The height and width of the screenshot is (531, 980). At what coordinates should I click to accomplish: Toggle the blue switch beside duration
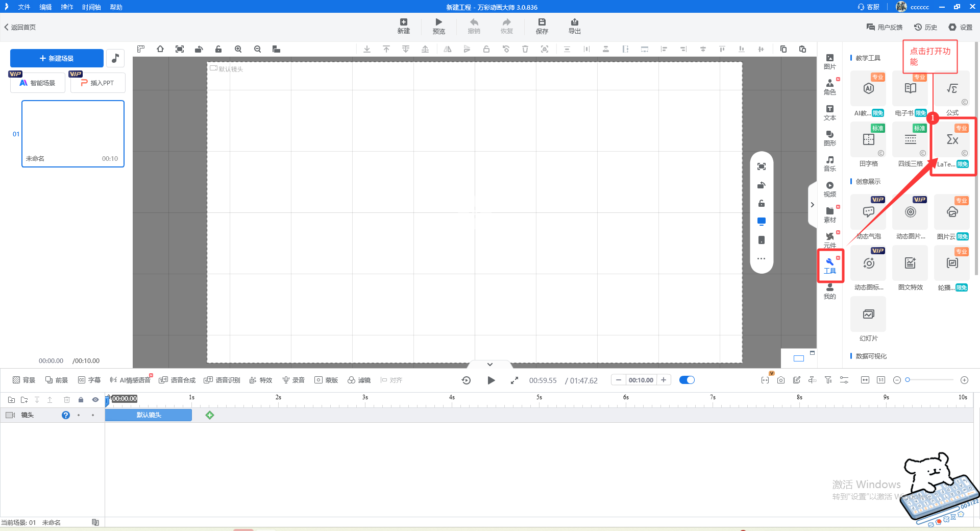coord(687,380)
